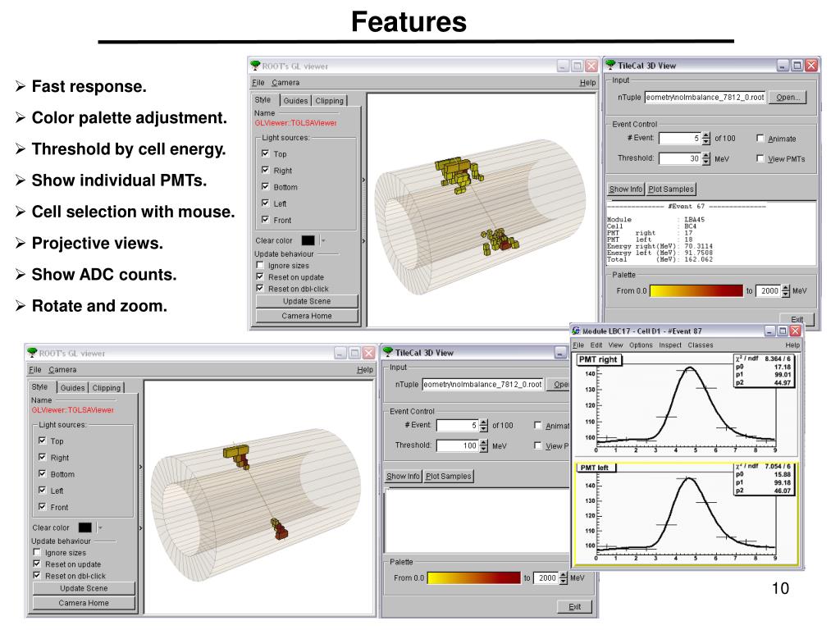This screenshot has height=630, width=840.
Task: Click Threshold stepper next to value 100
Action: tap(484, 445)
